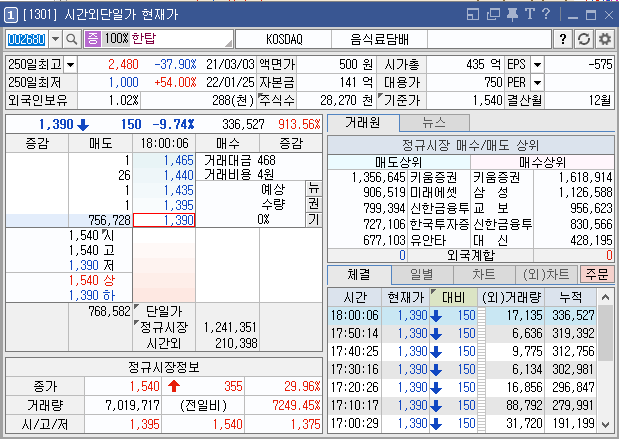The image size is (619, 439).
Task: Click the highlighted 1,390 ask price cell
Action: click(164, 220)
